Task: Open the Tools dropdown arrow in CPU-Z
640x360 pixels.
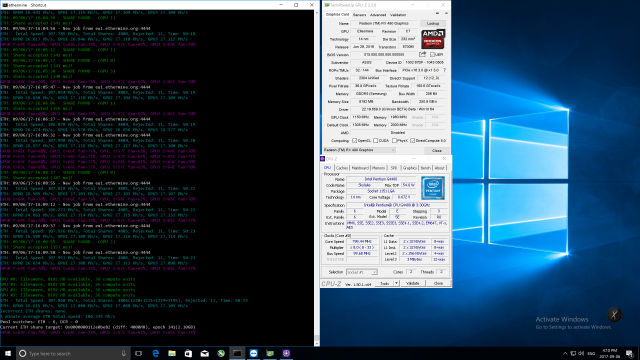Action: click(x=396, y=283)
